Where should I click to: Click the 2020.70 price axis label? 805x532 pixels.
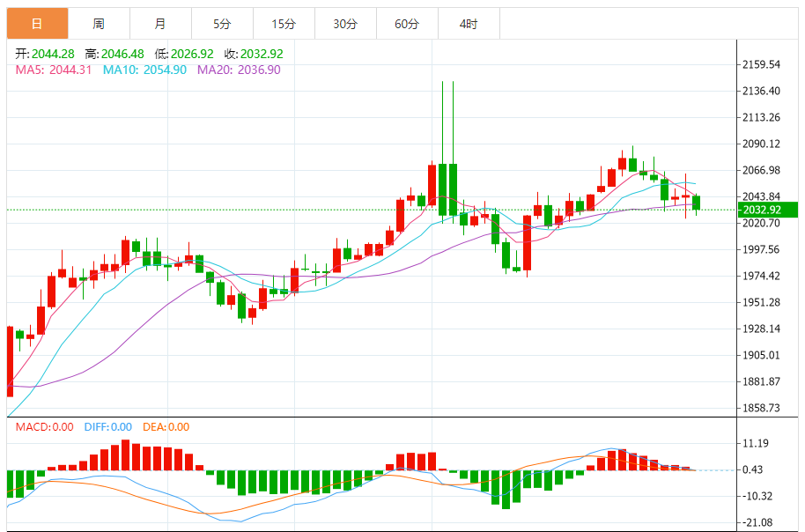[761, 224]
